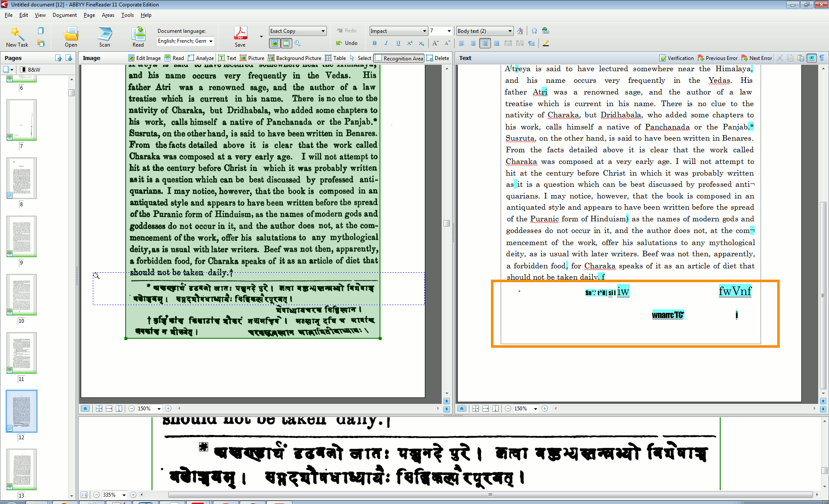Select the Picture area tool

[x=252, y=58]
